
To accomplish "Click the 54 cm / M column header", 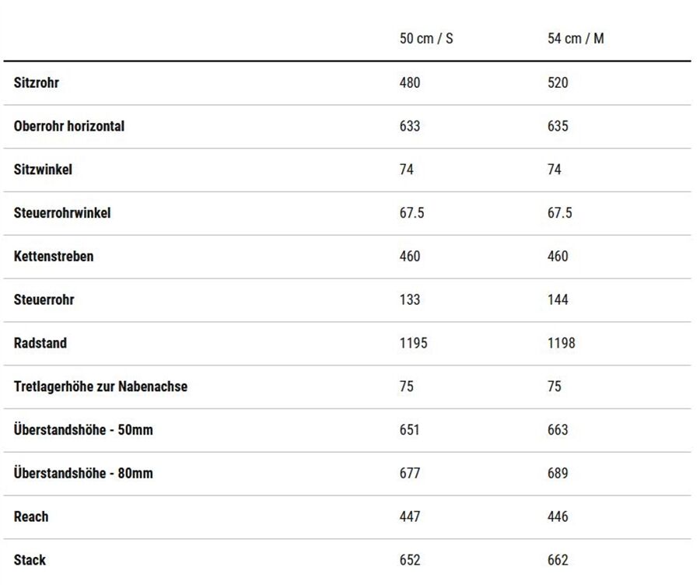I will 576,38.
